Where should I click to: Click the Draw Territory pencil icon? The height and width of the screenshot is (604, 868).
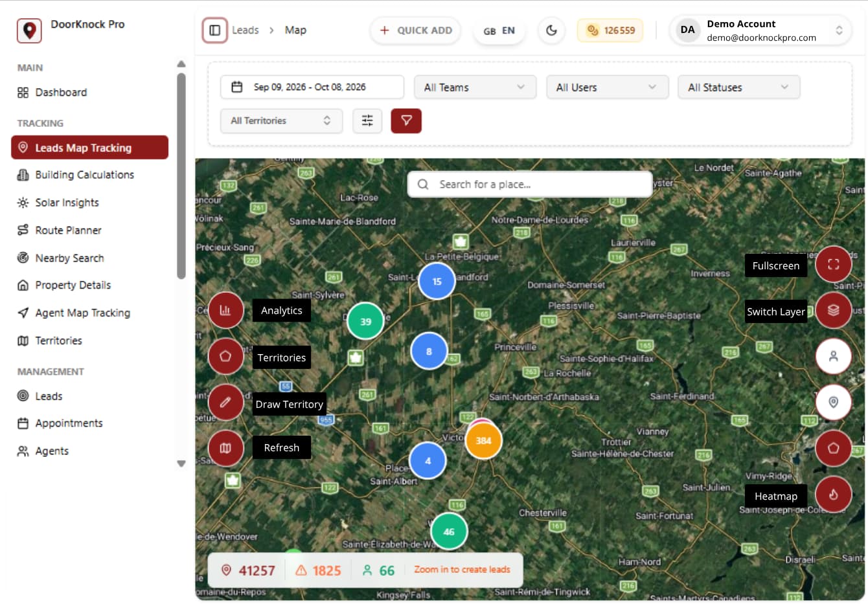point(225,402)
